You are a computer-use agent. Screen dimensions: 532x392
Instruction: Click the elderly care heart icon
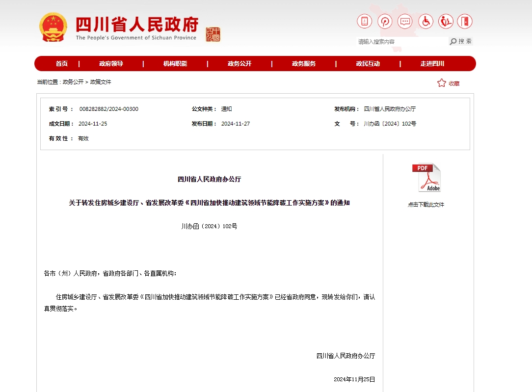click(446, 21)
